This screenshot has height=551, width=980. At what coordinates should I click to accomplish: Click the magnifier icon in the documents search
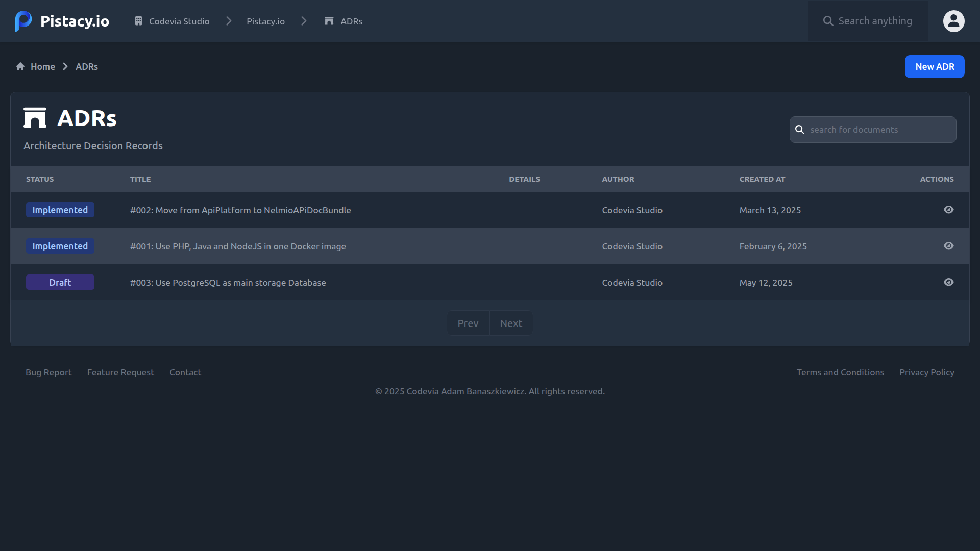pyautogui.click(x=800, y=130)
